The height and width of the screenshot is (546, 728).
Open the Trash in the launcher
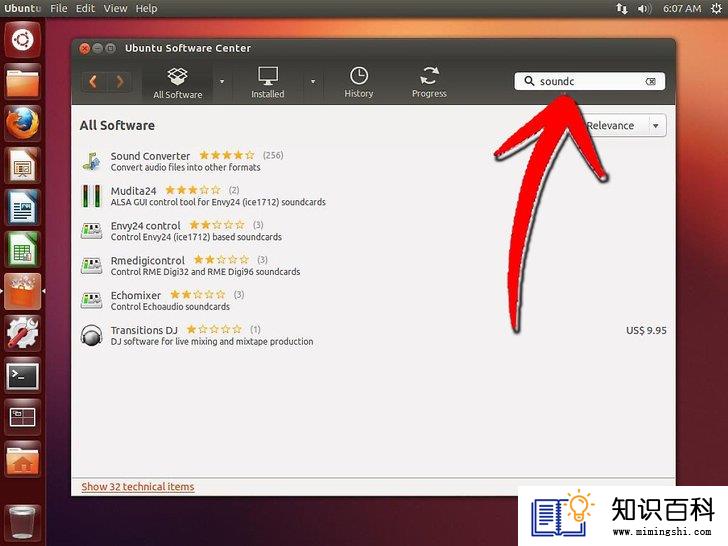pyautogui.click(x=22, y=524)
